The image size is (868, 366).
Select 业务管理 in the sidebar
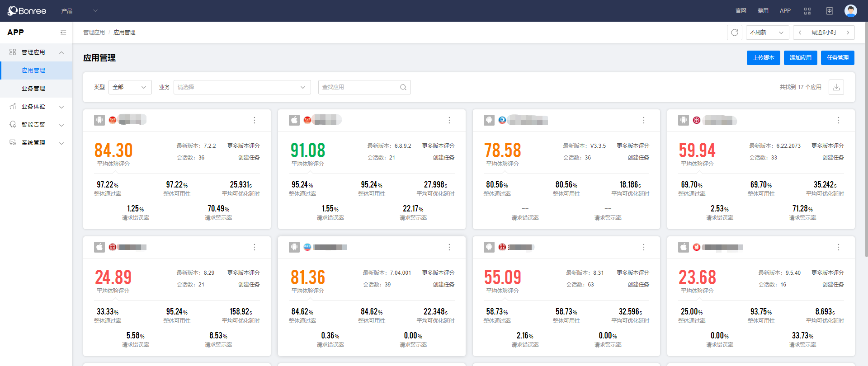click(33, 89)
